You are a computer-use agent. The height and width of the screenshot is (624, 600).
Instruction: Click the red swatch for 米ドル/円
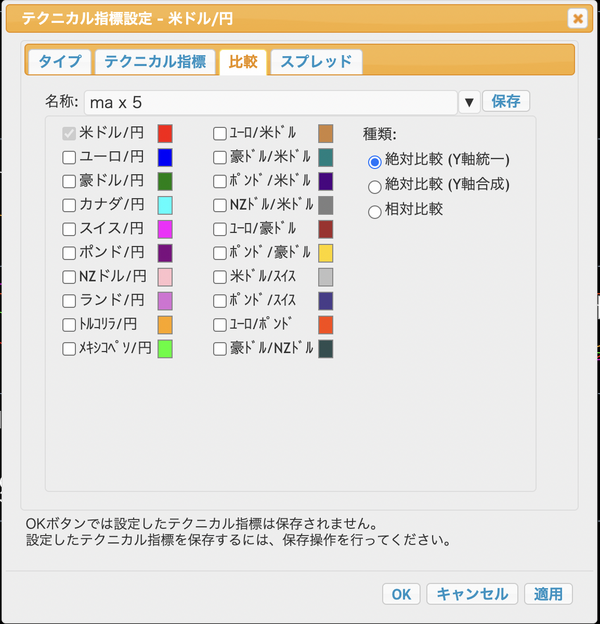(165, 133)
